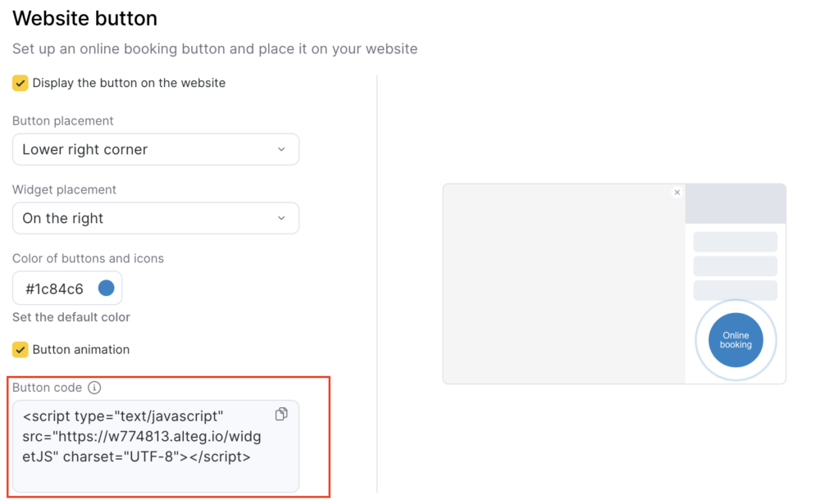Click the third placeholder bar in widget preview

(x=736, y=290)
